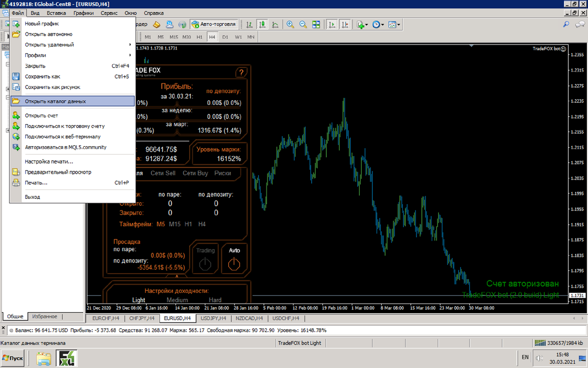Screen dimensions: 588x368
Task: Click the TradeFOX help question mark
Action: pos(241,73)
